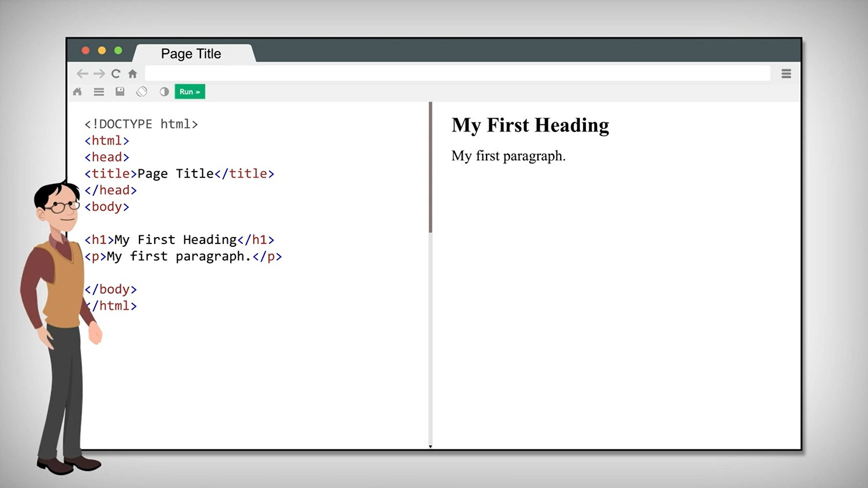This screenshot has width=868, height=488.
Task: Click the scrollbar down arrow at bottom
Action: [x=430, y=447]
